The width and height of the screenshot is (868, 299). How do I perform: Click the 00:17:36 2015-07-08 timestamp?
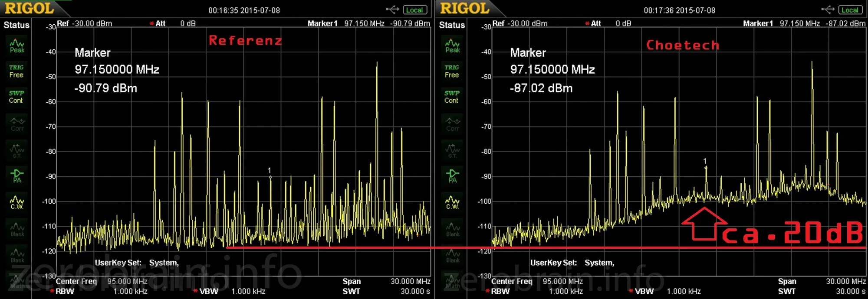pyautogui.click(x=680, y=10)
